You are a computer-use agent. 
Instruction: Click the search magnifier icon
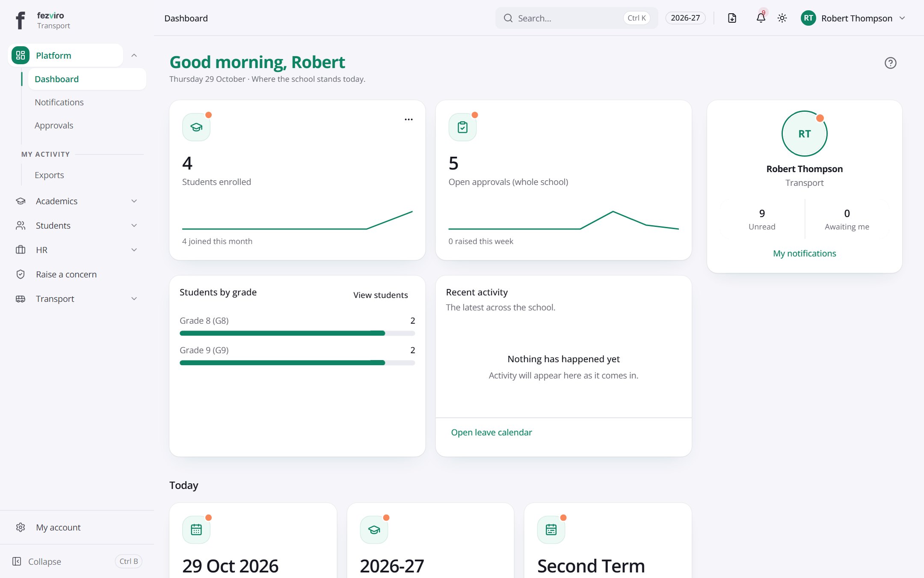508,18
